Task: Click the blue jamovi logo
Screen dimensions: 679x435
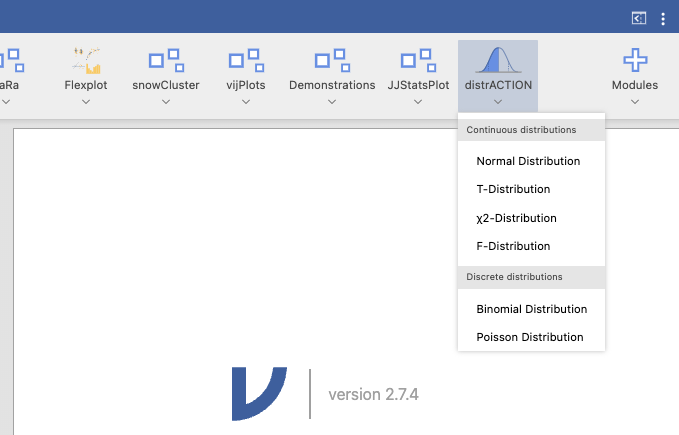Action: (x=258, y=393)
